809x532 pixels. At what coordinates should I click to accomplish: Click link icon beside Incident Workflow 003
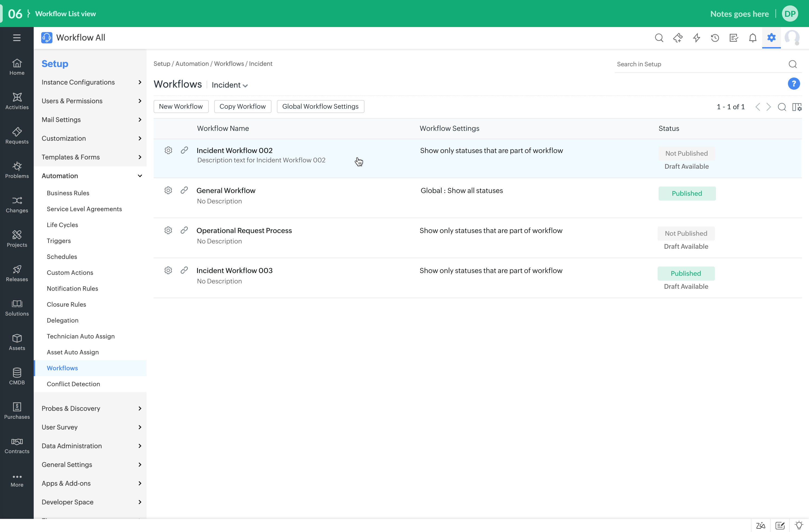184,270
